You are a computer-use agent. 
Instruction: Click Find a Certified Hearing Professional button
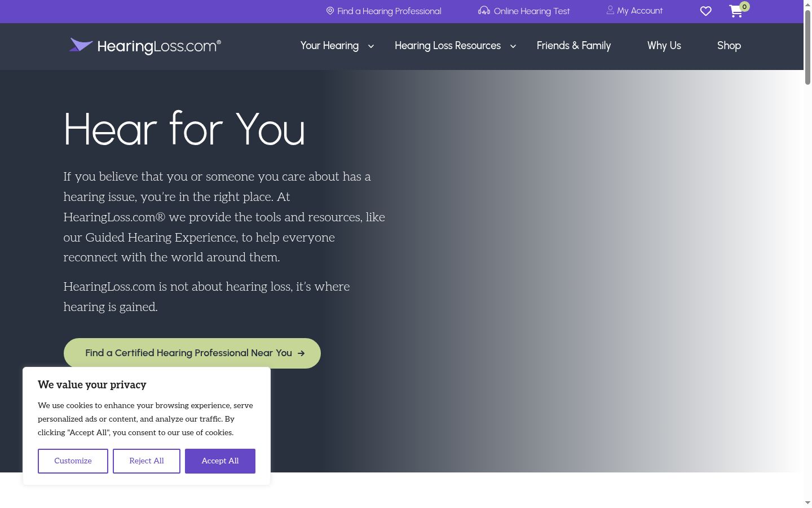[x=192, y=353]
